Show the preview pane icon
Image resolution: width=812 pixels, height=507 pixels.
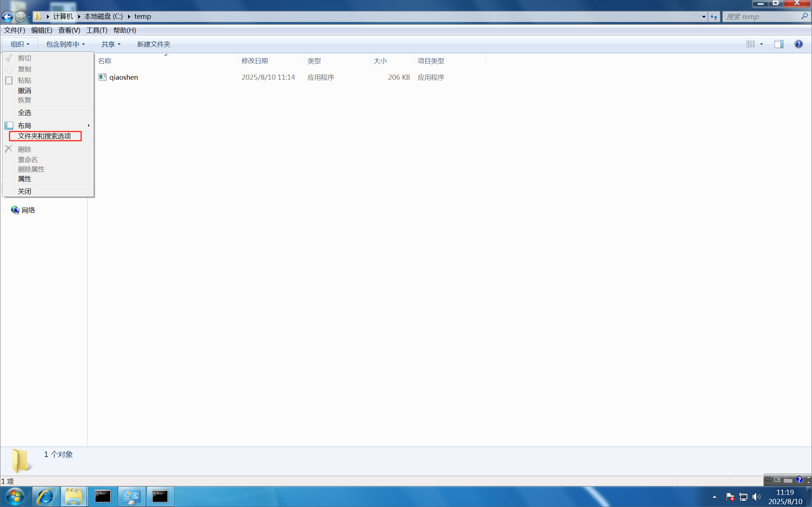click(x=779, y=44)
